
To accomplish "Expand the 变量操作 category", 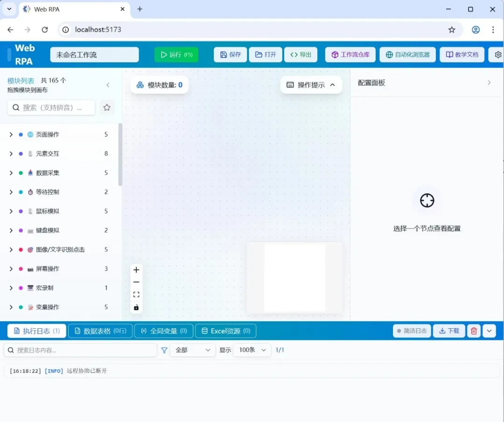I will (11, 307).
